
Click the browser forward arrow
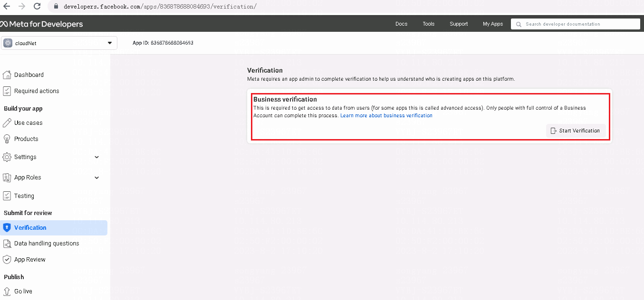coord(21,7)
